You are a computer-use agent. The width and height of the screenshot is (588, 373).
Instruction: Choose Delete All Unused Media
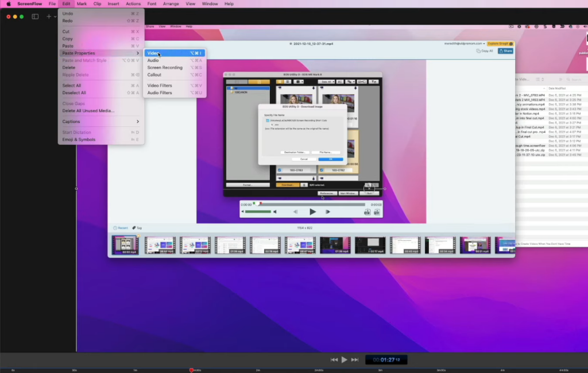tap(101, 111)
